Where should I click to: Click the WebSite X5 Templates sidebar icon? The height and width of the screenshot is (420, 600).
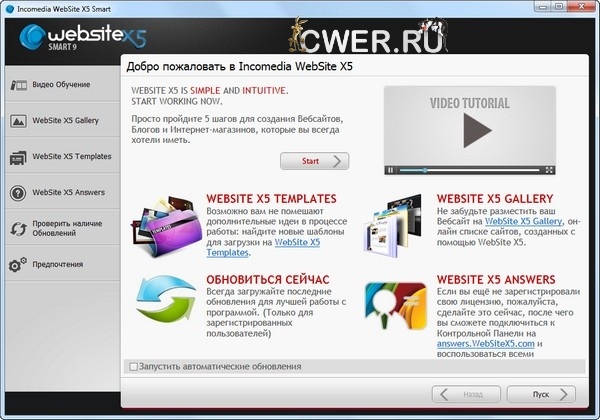tap(18, 157)
